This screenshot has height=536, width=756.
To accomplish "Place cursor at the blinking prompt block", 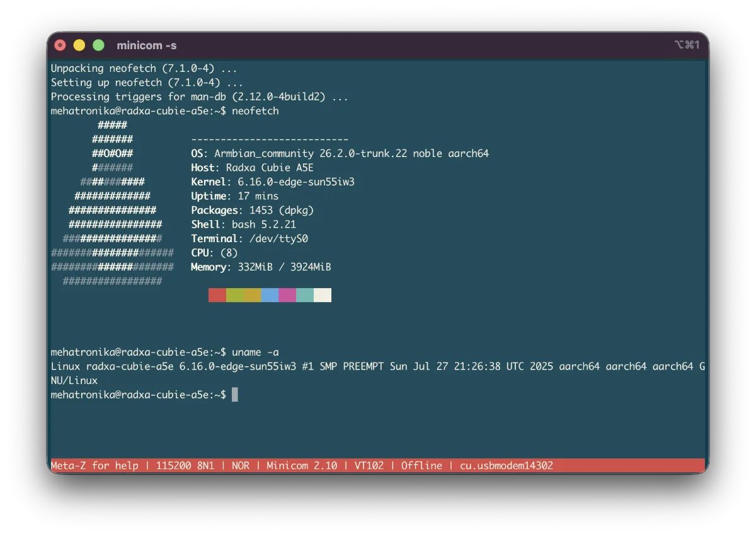I will tap(235, 395).
